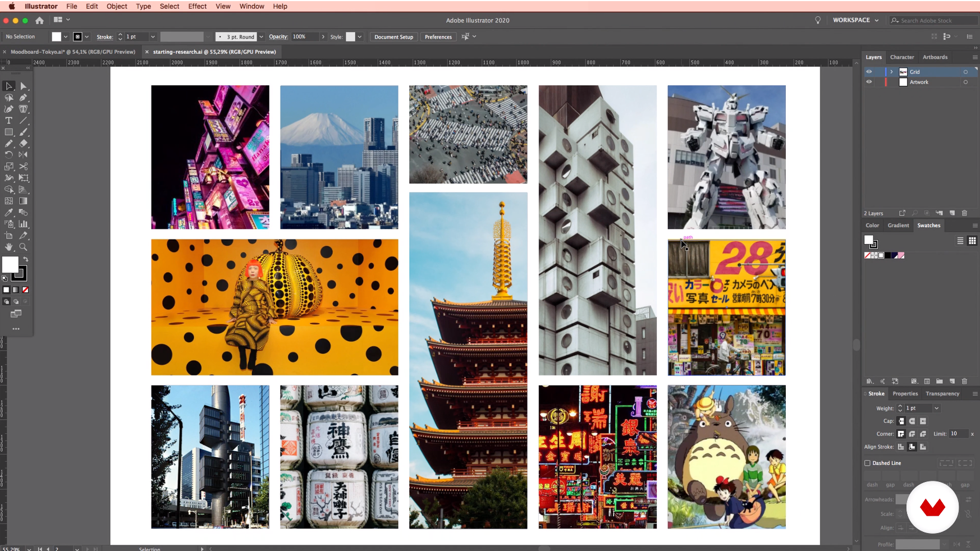Toggle visibility of Artwork layer

pyautogui.click(x=869, y=82)
